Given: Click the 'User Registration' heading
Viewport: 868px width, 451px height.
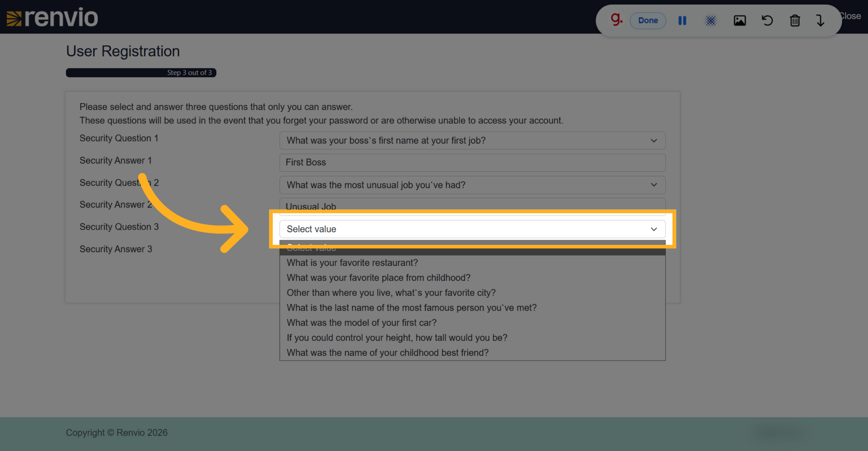Looking at the screenshot, I should coord(123,51).
